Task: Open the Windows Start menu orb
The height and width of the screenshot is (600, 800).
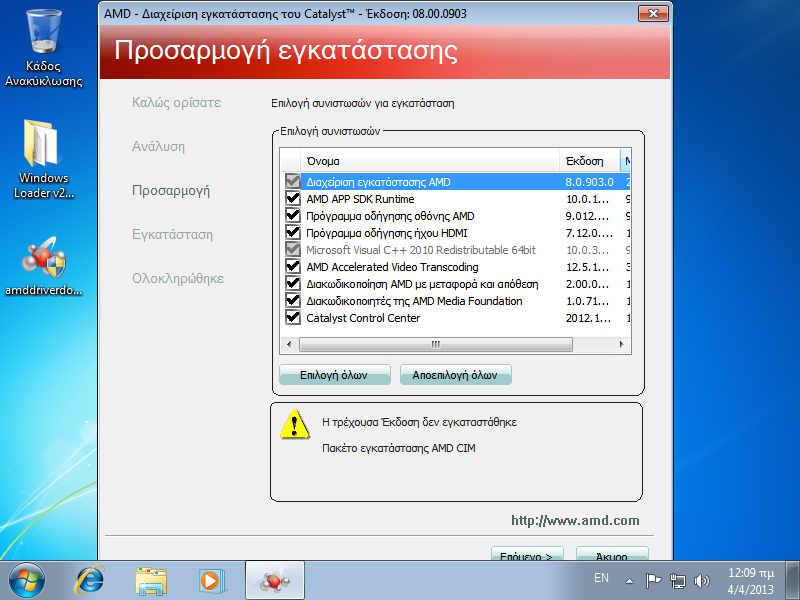Action: pos(27,581)
